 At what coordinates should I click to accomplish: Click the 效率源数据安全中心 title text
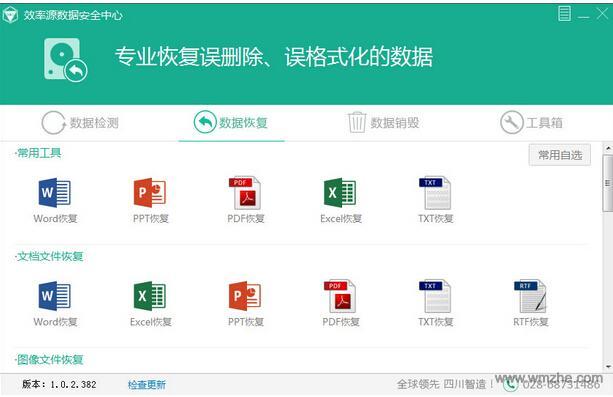pyautogui.click(x=73, y=15)
